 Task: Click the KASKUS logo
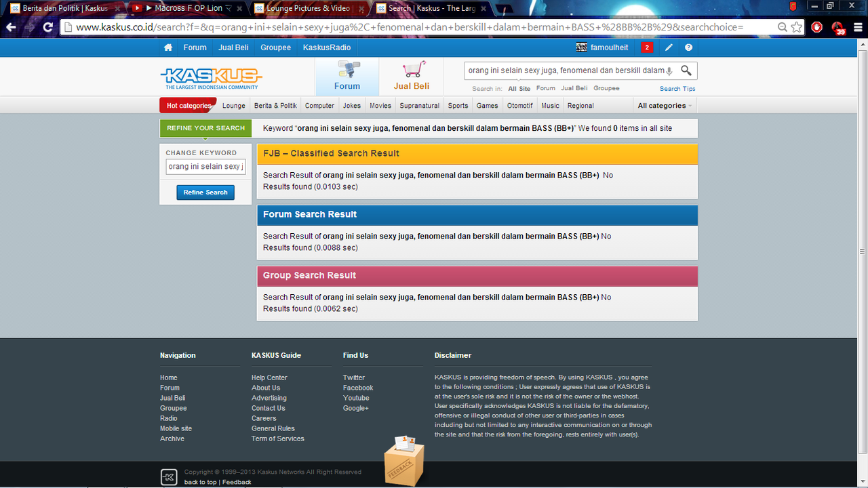(211, 78)
